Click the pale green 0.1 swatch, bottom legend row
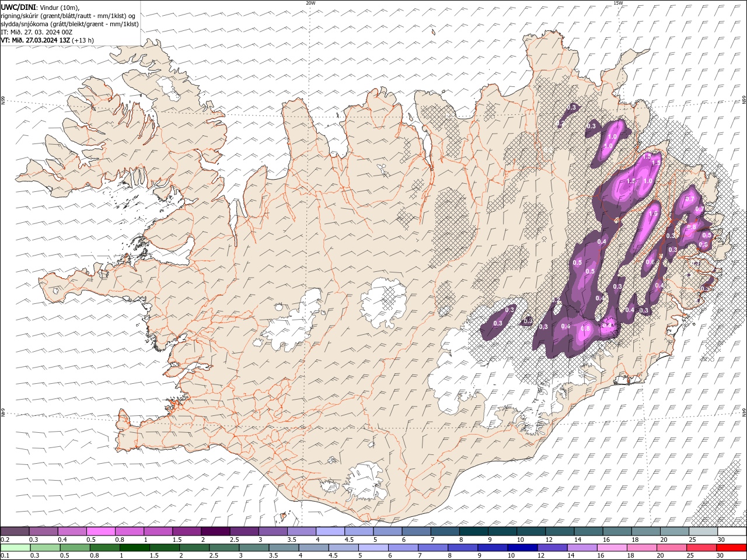 (x=15, y=548)
